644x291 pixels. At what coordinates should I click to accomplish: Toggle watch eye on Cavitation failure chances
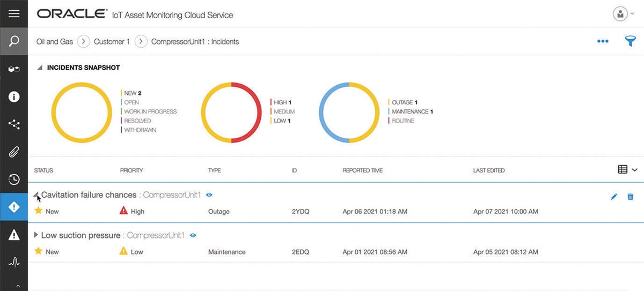[209, 195]
